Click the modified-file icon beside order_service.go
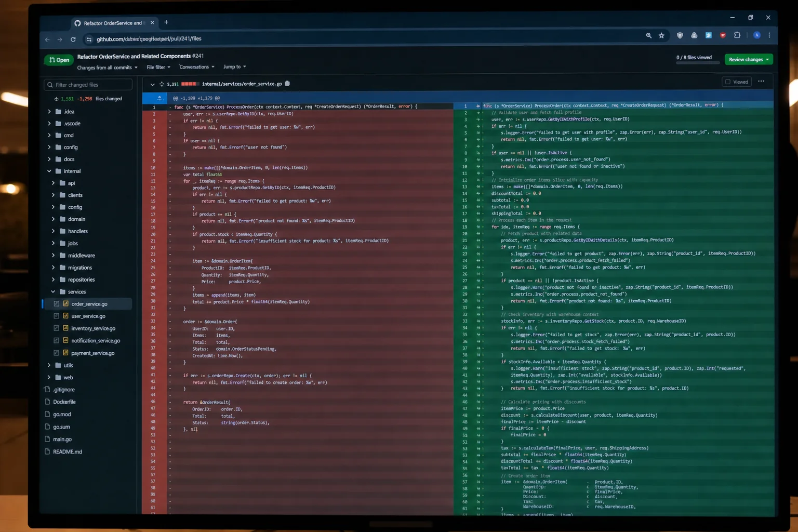This screenshot has height=532, width=798. tap(66, 304)
